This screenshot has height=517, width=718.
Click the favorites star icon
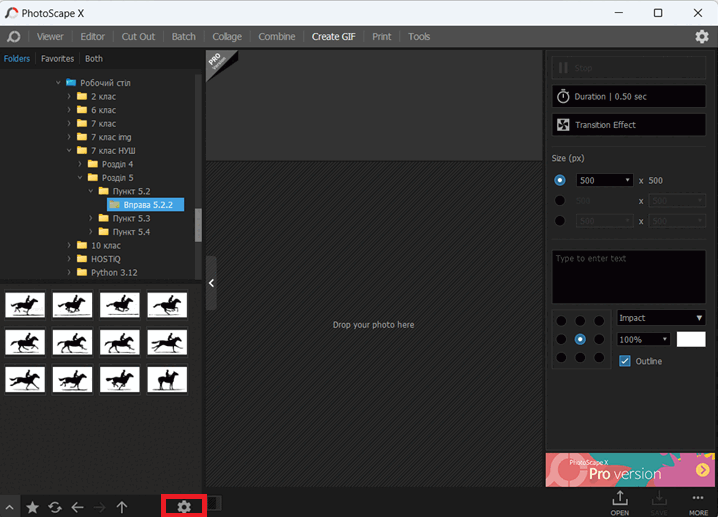click(x=33, y=507)
